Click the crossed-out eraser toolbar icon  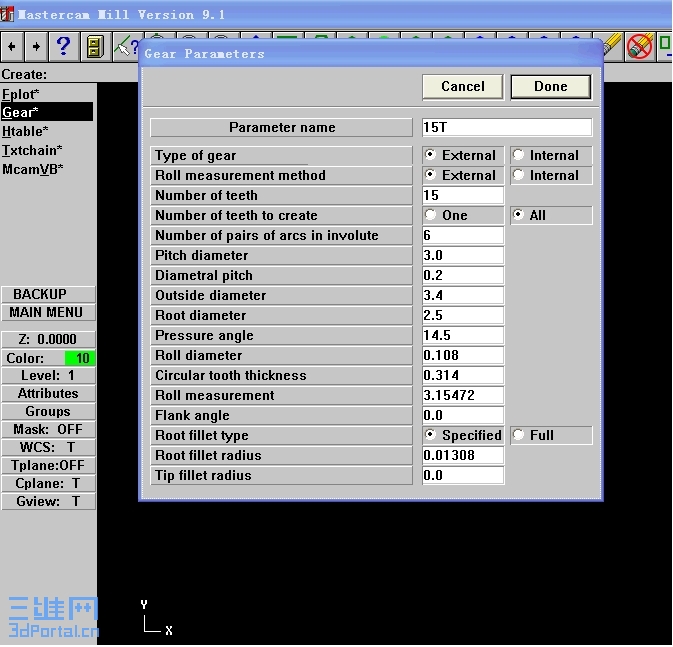pyautogui.click(x=639, y=46)
